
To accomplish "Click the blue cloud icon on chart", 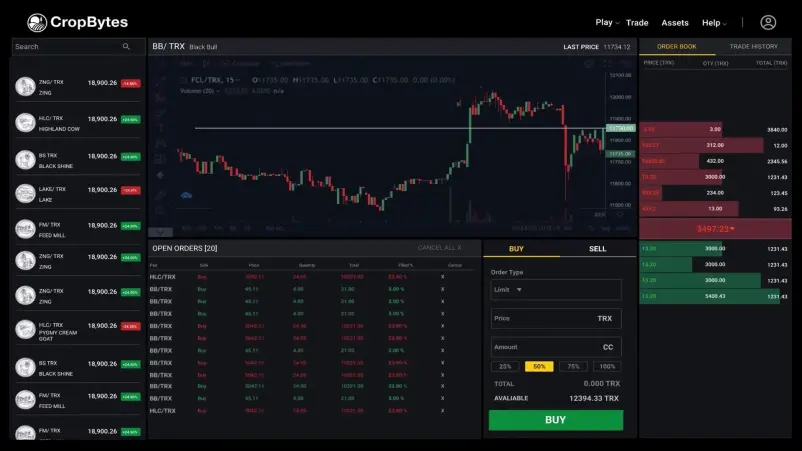I will (x=186, y=195).
